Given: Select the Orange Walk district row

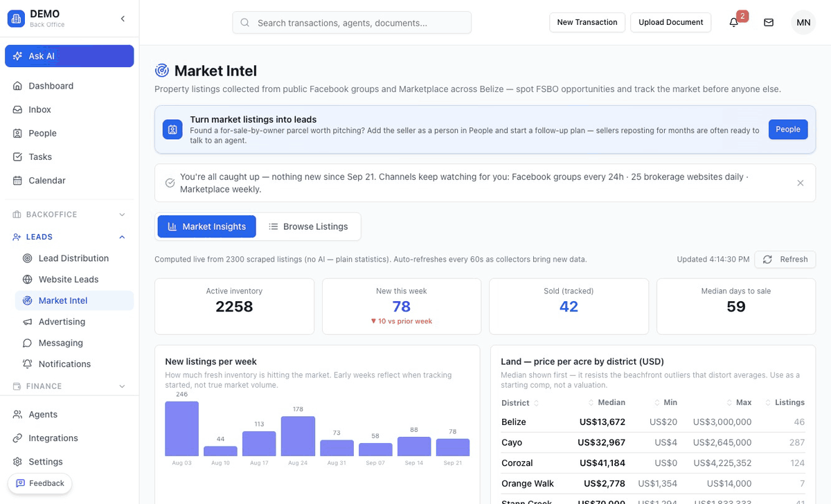Looking at the screenshot, I should [653, 483].
